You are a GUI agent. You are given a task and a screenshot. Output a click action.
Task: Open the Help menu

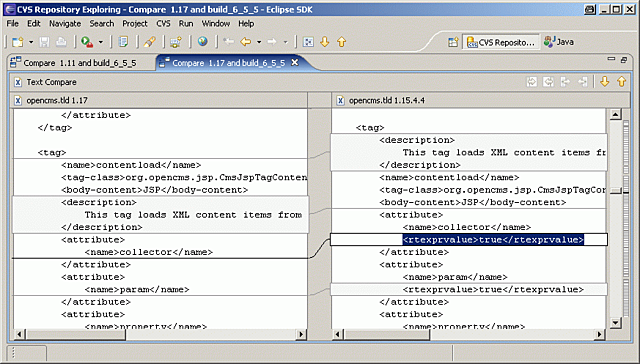click(x=246, y=24)
